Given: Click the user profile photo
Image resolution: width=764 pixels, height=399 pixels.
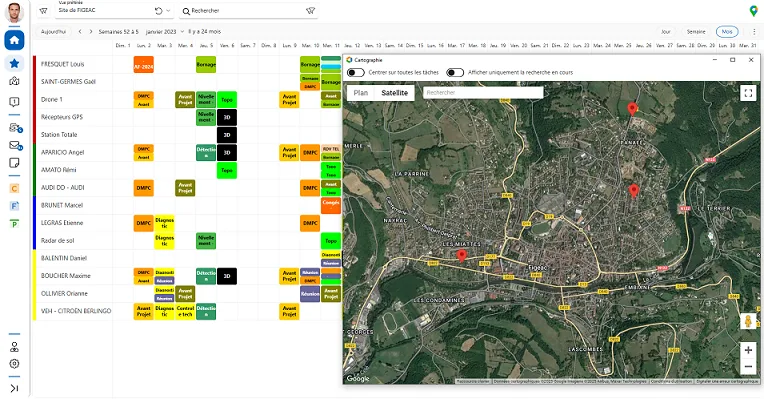Looking at the screenshot, I should (x=14, y=12).
